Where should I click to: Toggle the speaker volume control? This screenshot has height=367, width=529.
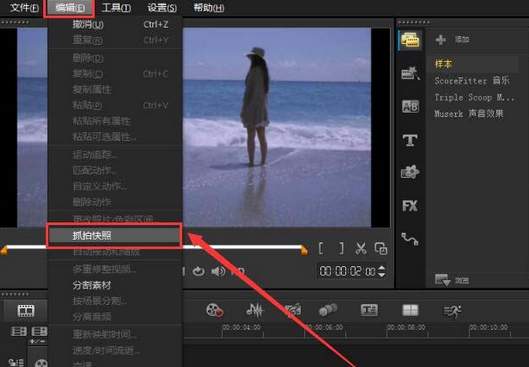click(x=218, y=271)
